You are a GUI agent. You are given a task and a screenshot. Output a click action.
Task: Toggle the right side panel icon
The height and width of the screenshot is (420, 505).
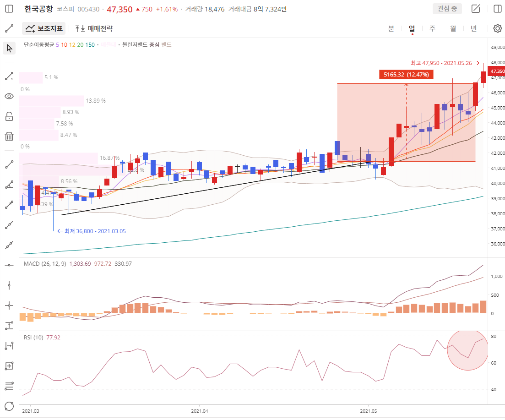498,9
